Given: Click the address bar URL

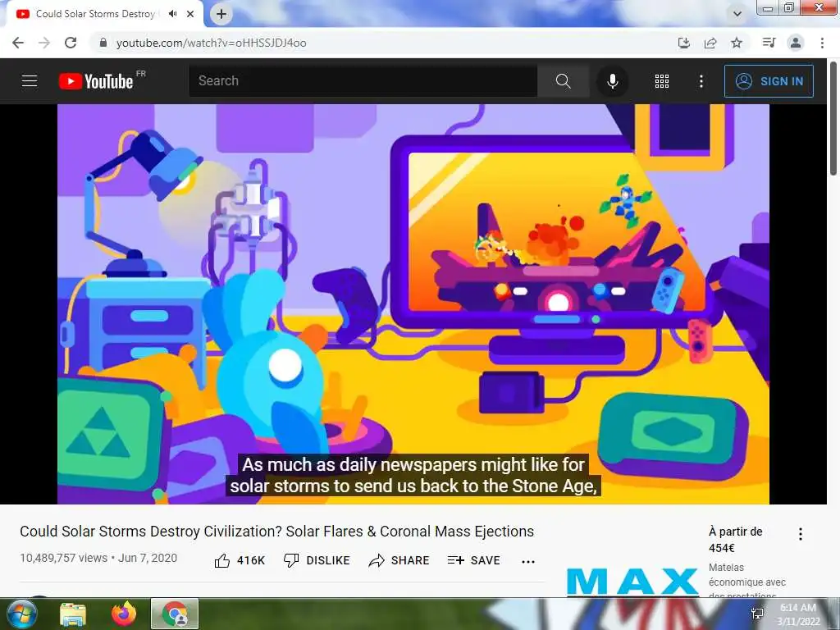Looking at the screenshot, I should pyautogui.click(x=211, y=43).
